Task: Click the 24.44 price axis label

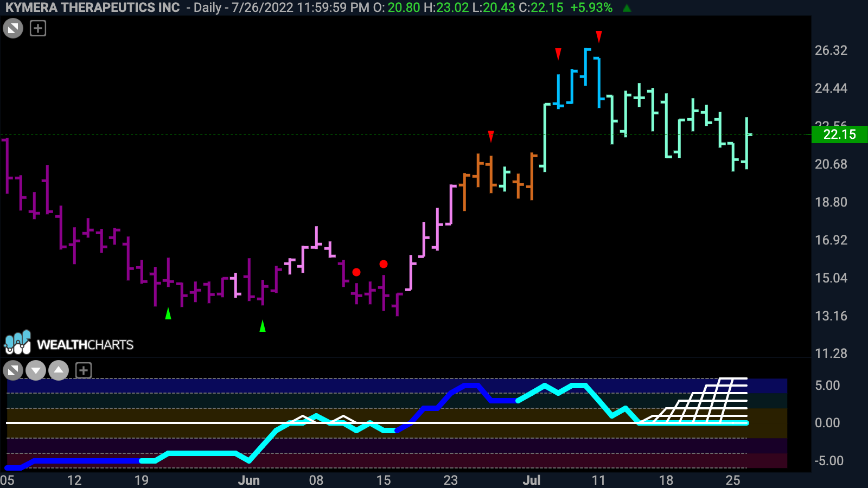Action: (x=831, y=88)
